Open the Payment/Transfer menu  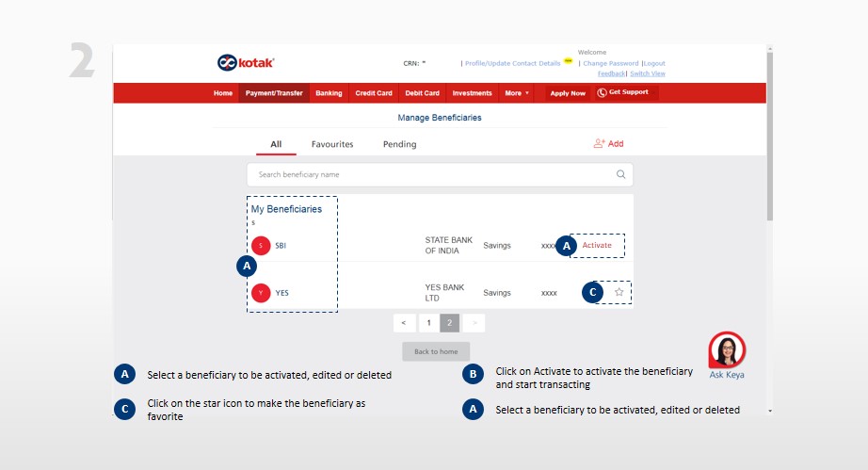click(x=274, y=93)
